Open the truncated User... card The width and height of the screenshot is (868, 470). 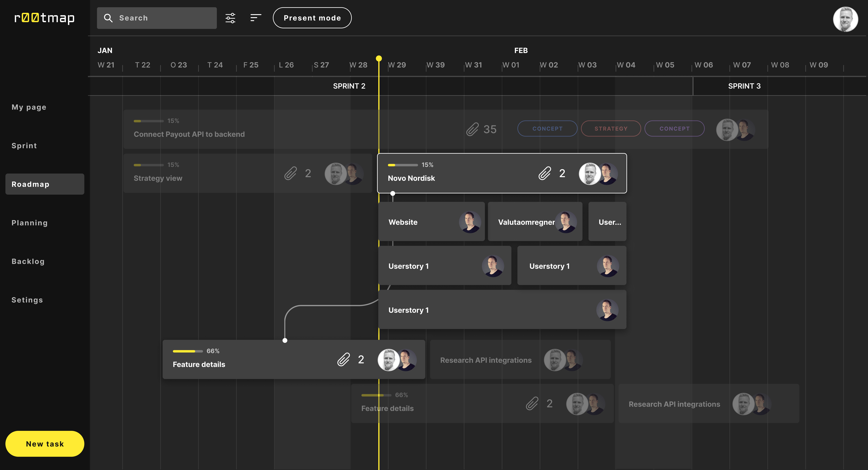pos(607,221)
